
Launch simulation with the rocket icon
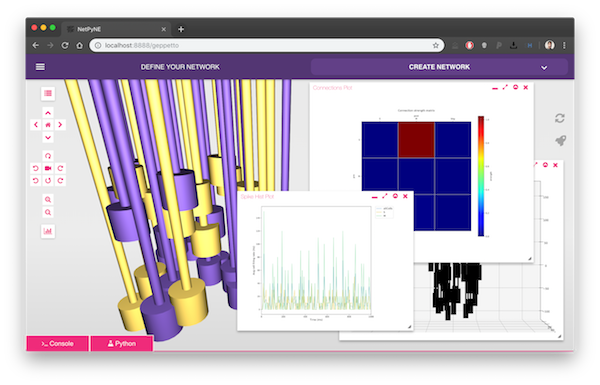tap(561, 140)
